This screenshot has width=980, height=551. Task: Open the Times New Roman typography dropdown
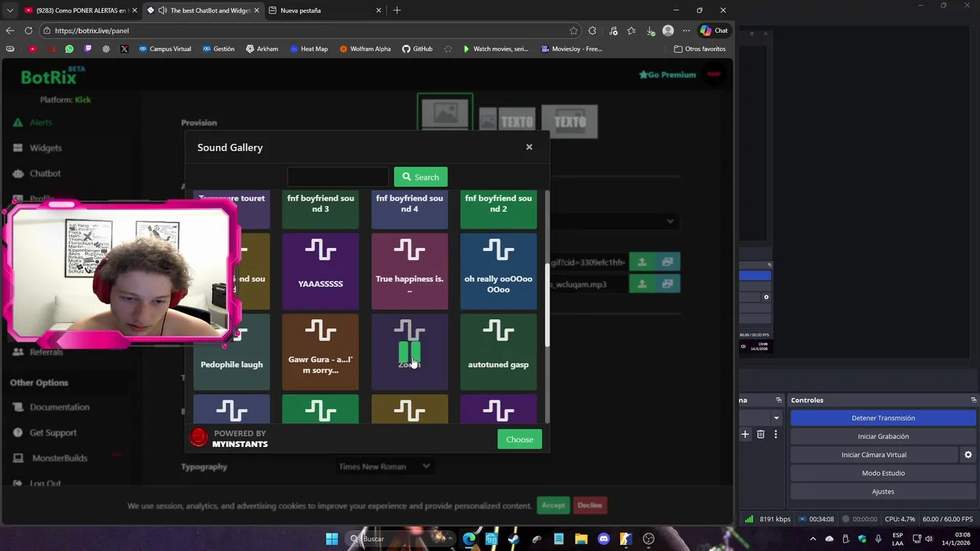[385, 466]
